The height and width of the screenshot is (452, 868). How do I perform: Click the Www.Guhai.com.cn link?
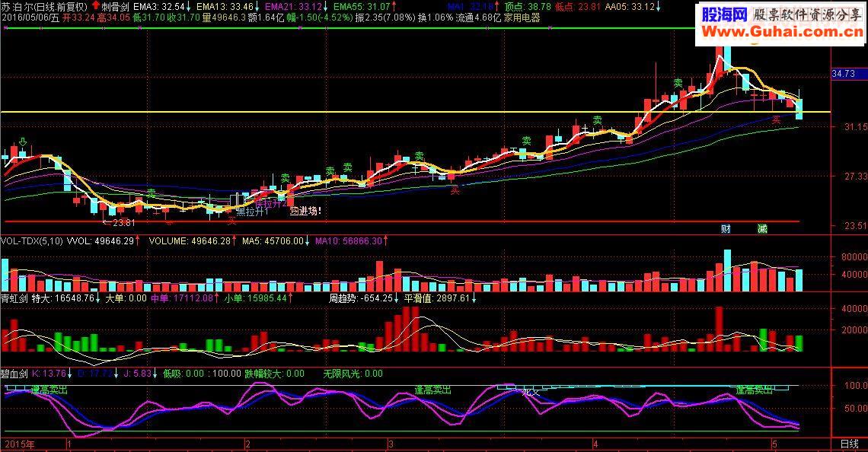(x=782, y=31)
